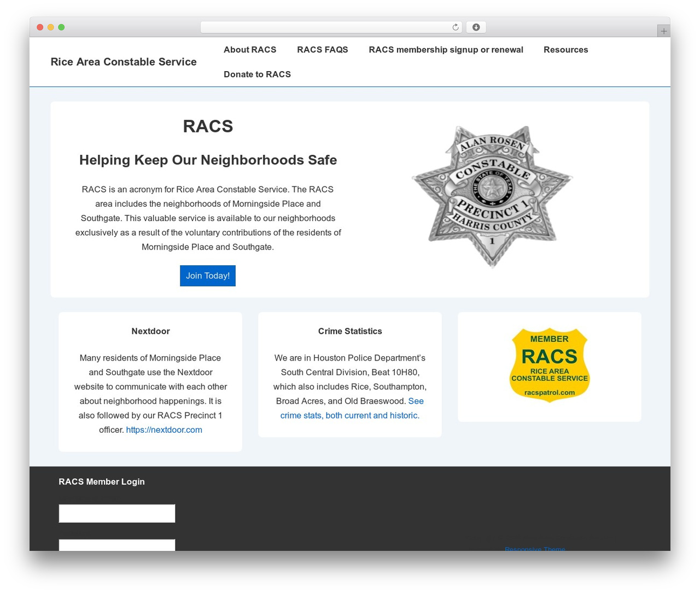
Task: Click the RACS Member Login heading
Action: 102,482
